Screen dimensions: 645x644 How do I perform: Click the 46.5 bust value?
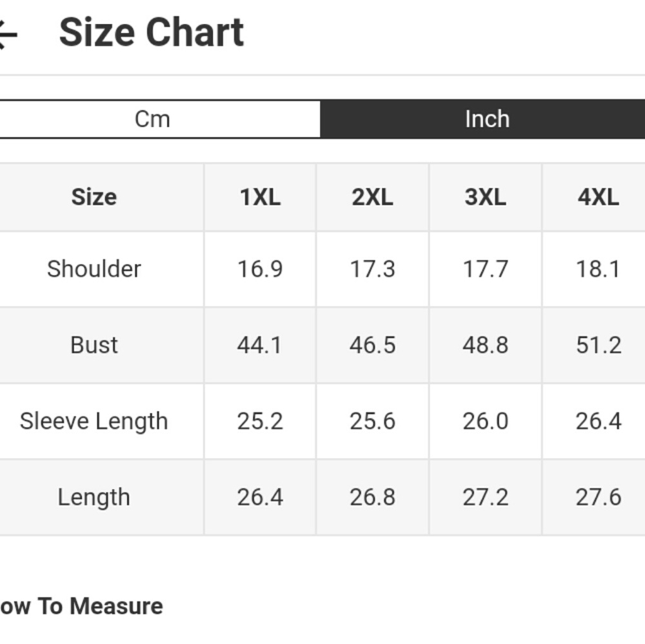coord(372,345)
